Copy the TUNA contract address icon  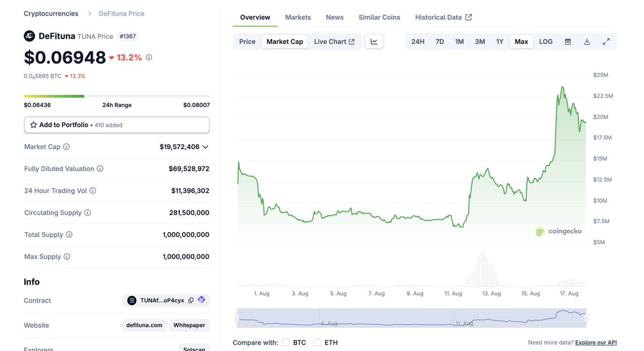coord(191,301)
